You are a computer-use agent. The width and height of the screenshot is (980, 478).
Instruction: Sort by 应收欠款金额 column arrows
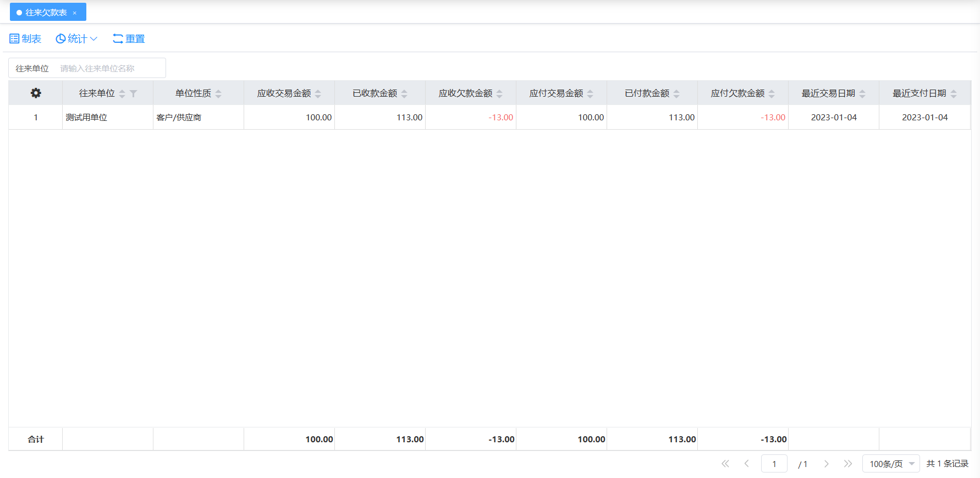[499, 94]
